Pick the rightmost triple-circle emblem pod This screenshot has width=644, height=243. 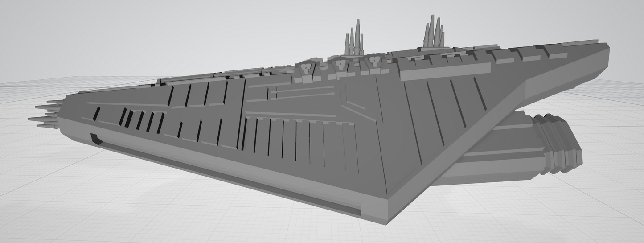pyautogui.click(x=373, y=62)
